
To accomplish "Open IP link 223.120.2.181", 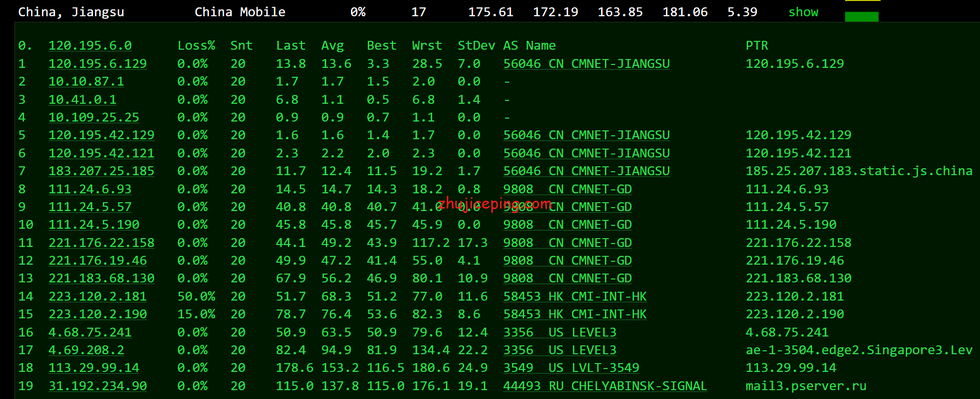I will point(97,297).
